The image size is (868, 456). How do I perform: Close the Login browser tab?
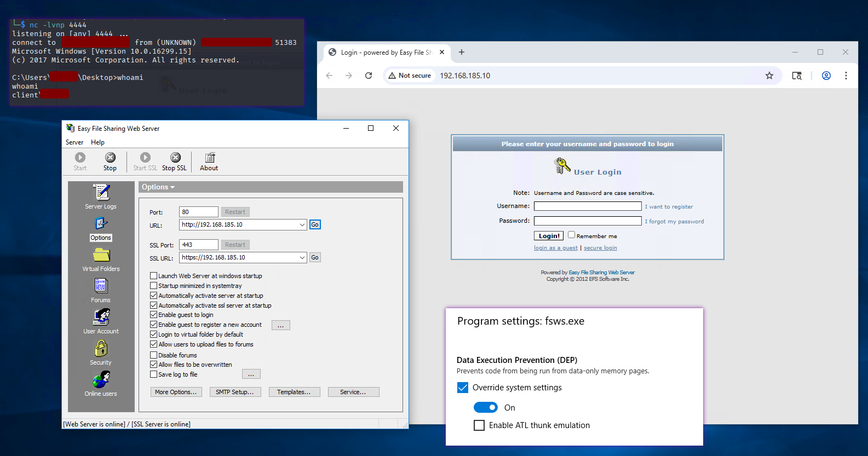(x=442, y=53)
